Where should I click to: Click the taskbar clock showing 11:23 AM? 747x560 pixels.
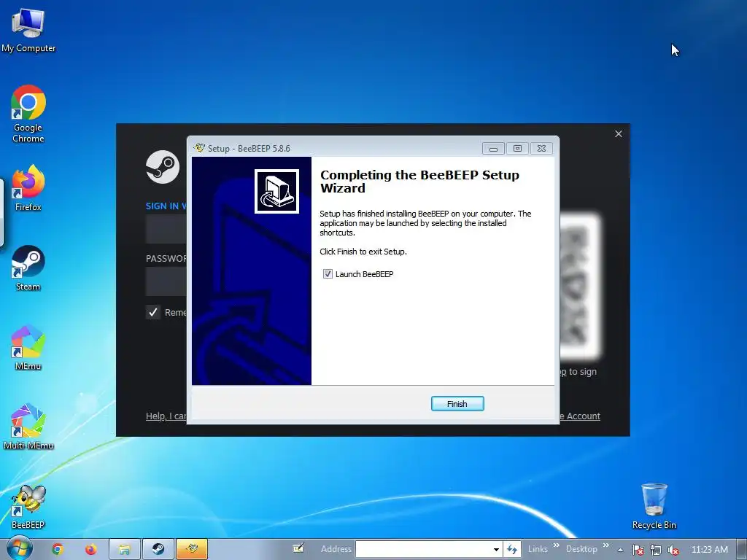pos(709,550)
